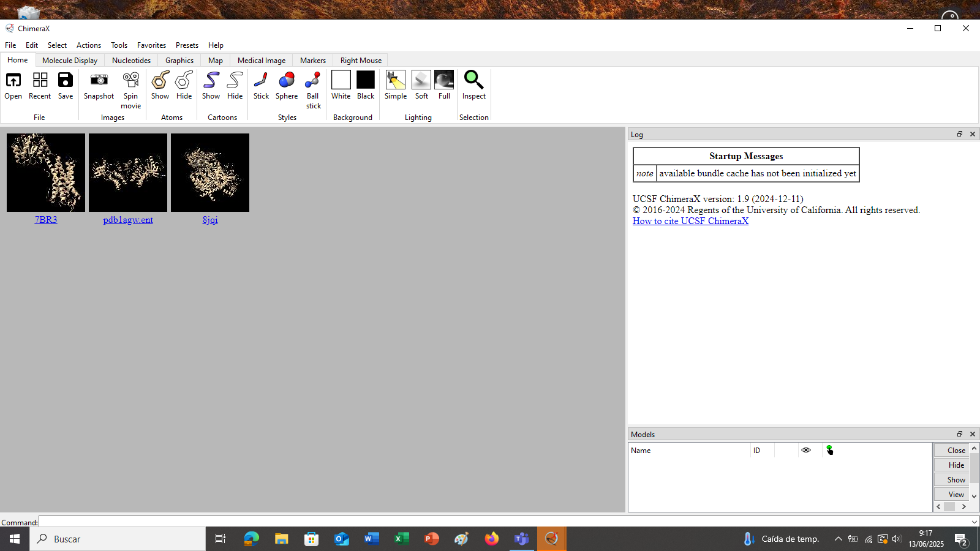Switch to Medical Image tab

point(262,61)
